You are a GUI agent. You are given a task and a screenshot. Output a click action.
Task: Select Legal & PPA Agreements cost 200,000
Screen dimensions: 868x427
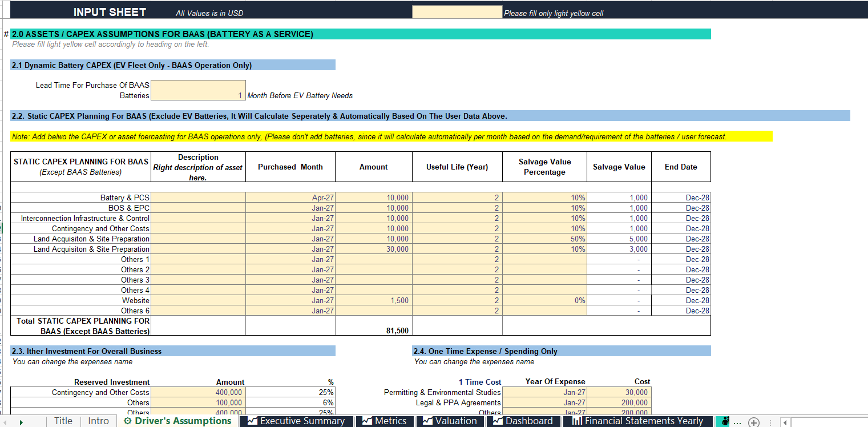coord(619,402)
